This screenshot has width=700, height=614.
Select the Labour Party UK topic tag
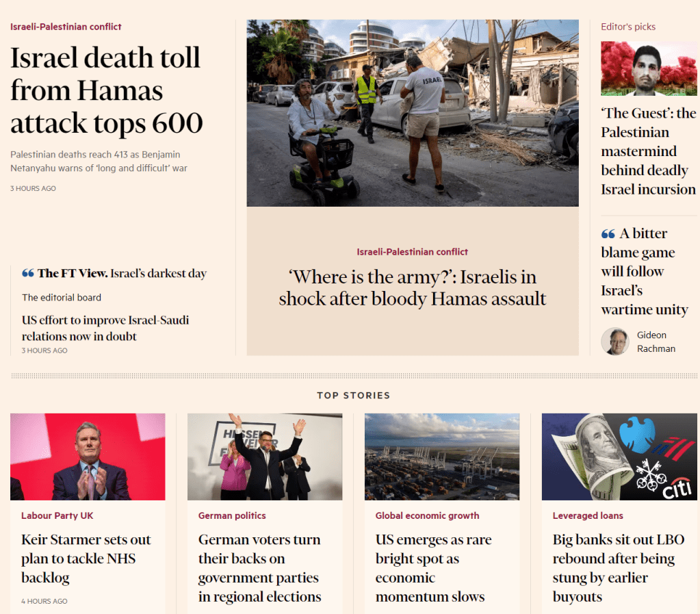point(57,515)
